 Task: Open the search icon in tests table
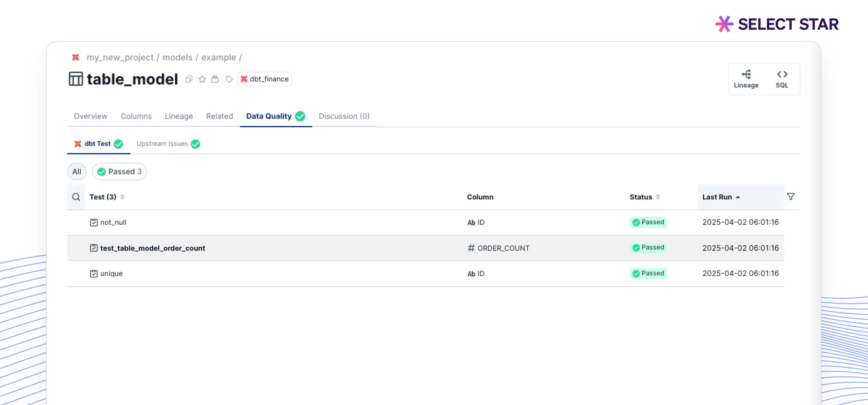point(76,197)
